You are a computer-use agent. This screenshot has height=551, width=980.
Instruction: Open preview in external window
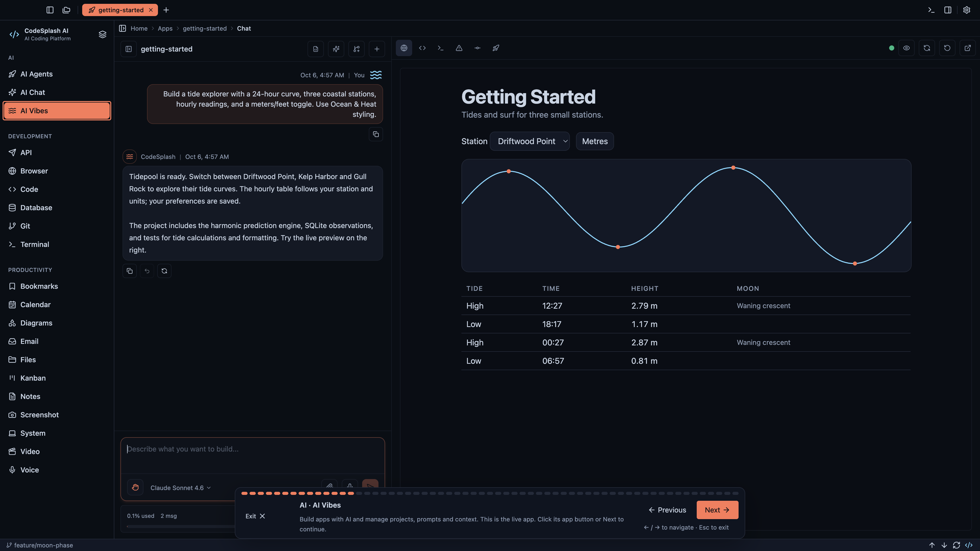pyautogui.click(x=967, y=48)
